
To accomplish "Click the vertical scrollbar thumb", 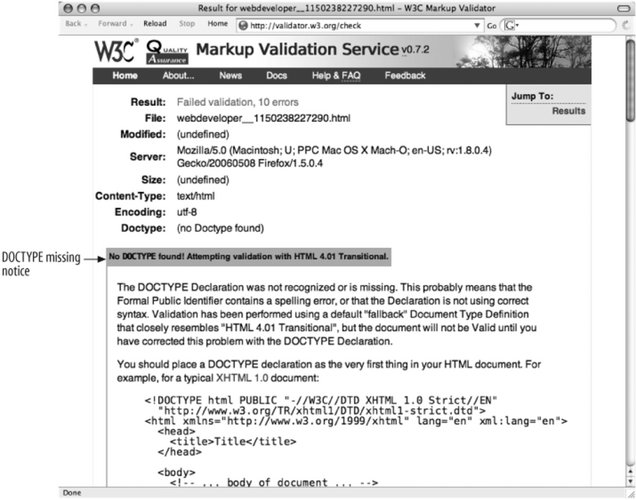I will 630,80.
